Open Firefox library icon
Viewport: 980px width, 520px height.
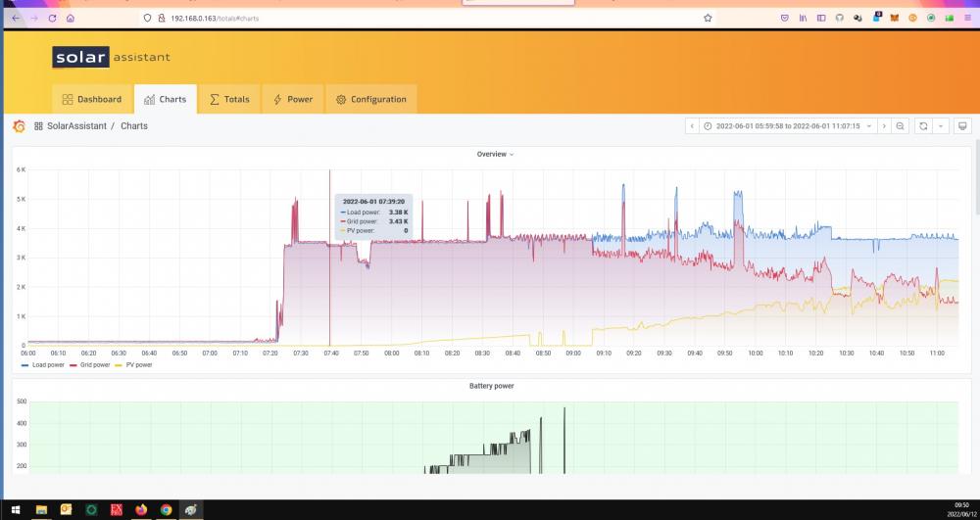[x=804, y=18]
